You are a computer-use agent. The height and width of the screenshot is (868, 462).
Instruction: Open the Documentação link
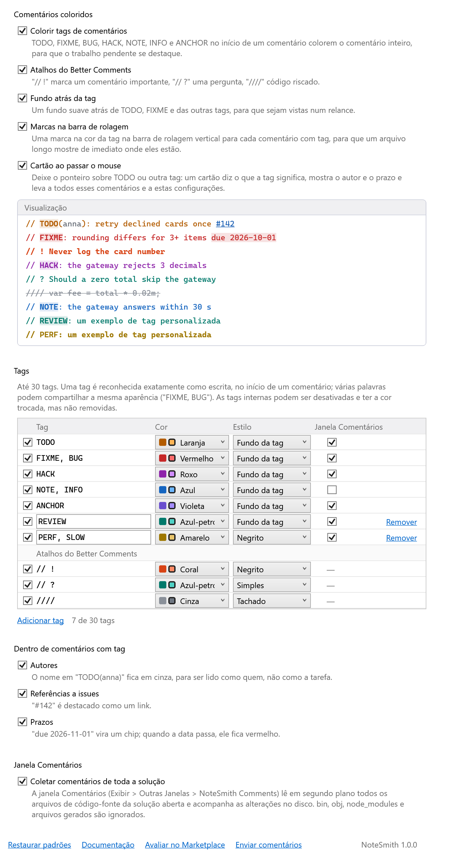tap(108, 845)
